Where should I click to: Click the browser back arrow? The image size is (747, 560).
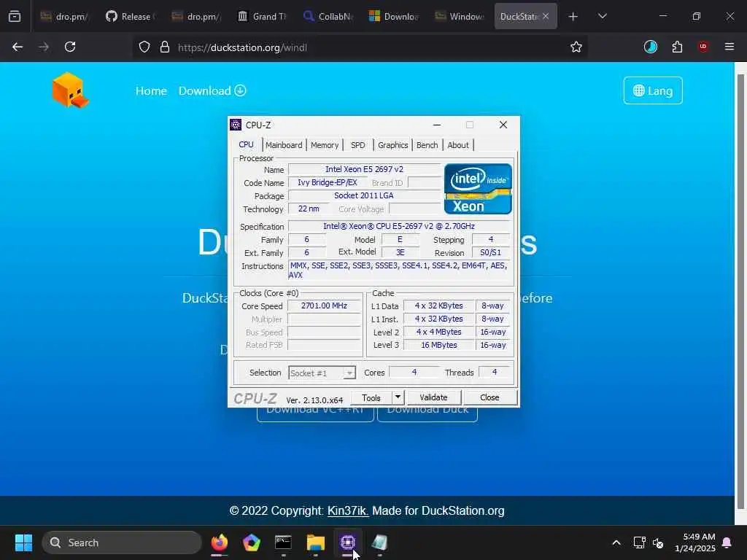pos(18,47)
